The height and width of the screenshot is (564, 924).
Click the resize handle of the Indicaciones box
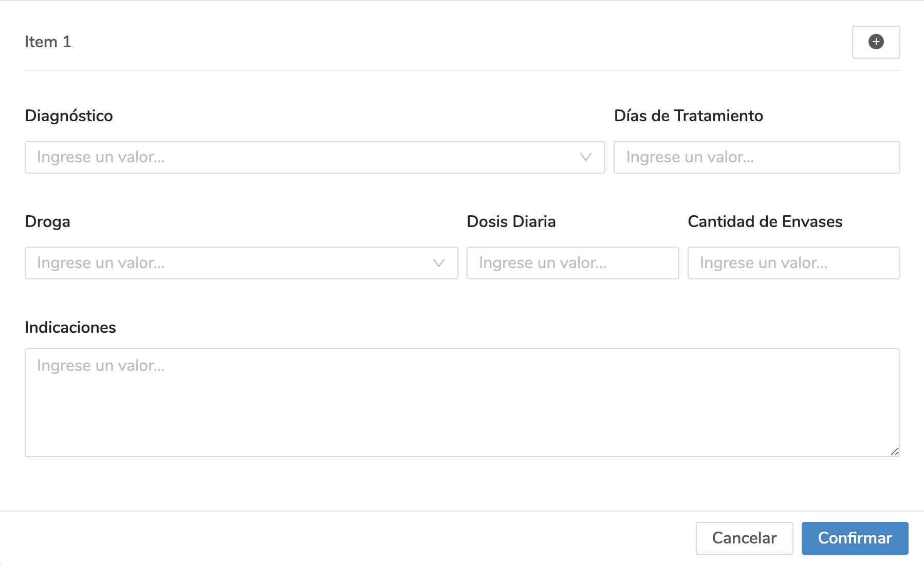tap(895, 451)
